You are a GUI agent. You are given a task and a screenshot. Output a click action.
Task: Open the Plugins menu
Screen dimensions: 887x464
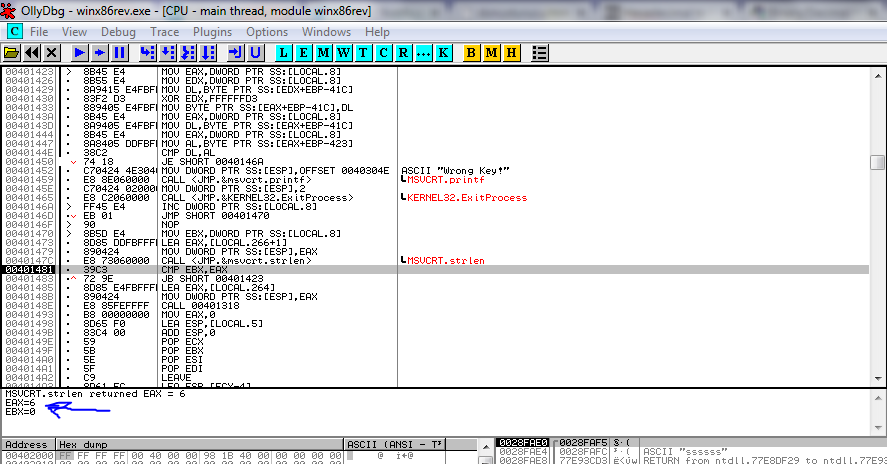pyautogui.click(x=213, y=32)
